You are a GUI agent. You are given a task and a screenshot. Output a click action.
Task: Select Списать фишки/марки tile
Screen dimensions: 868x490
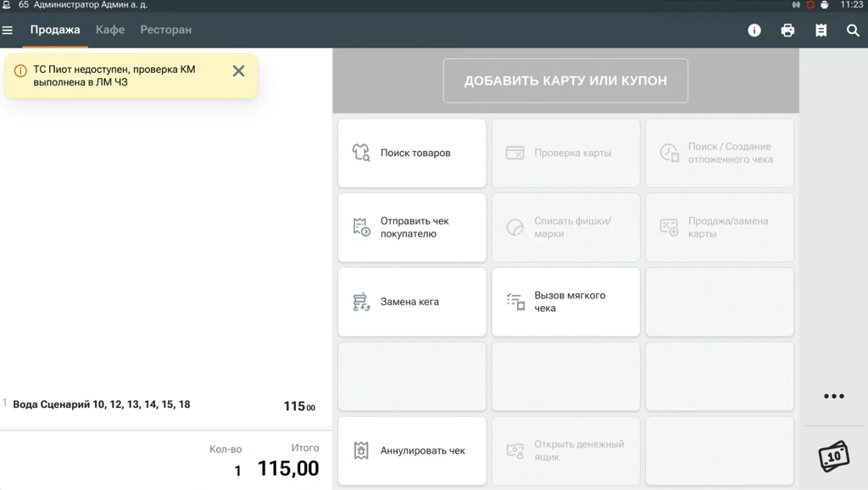pyautogui.click(x=565, y=227)
